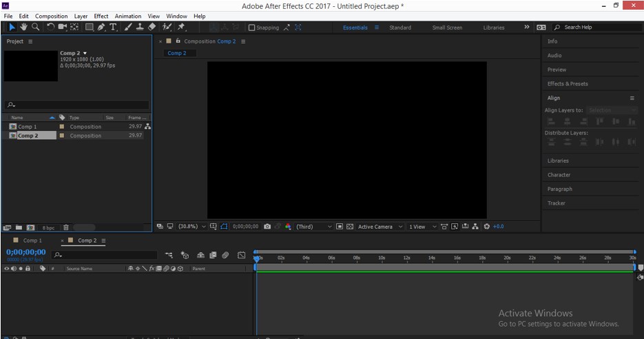The image size is (644, 339).
Task: Select the Brush tool
Action: pos(128,27)
